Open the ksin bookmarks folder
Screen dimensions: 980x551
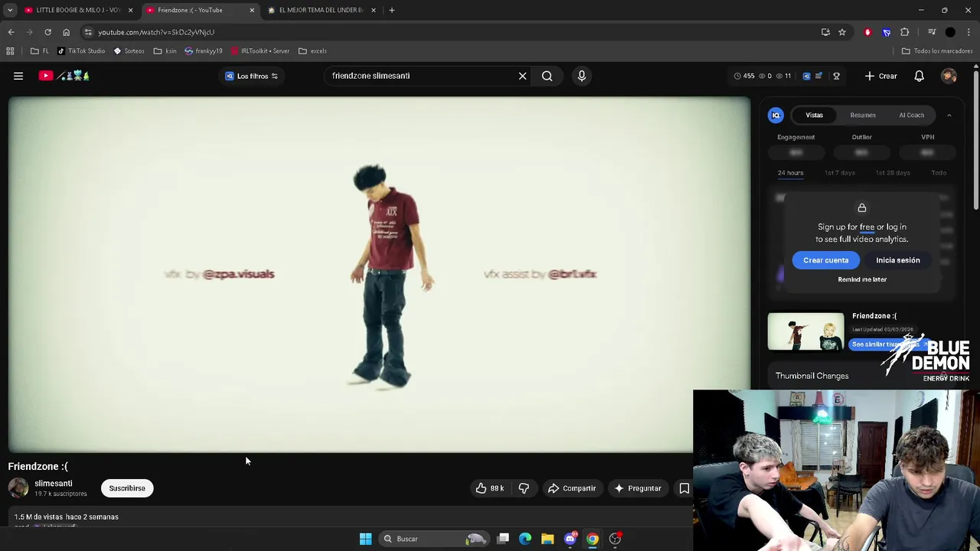tap(165, 51)
